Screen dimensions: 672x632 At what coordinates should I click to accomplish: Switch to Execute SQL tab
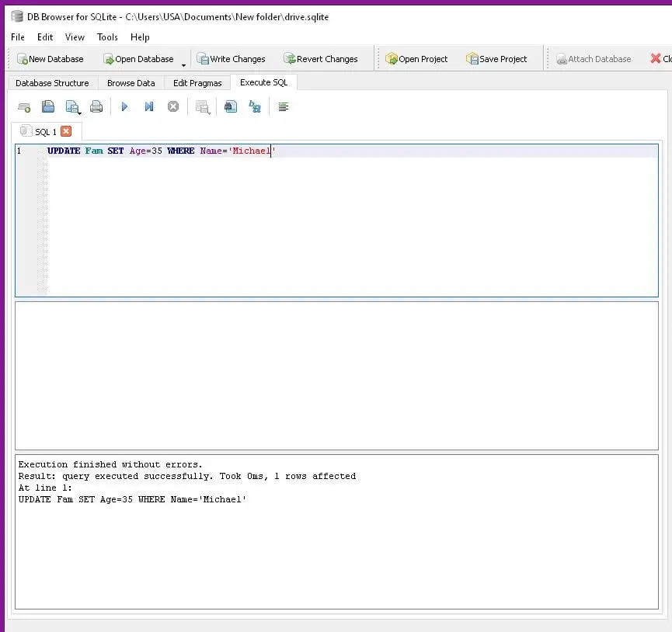[x=263, y=82]
